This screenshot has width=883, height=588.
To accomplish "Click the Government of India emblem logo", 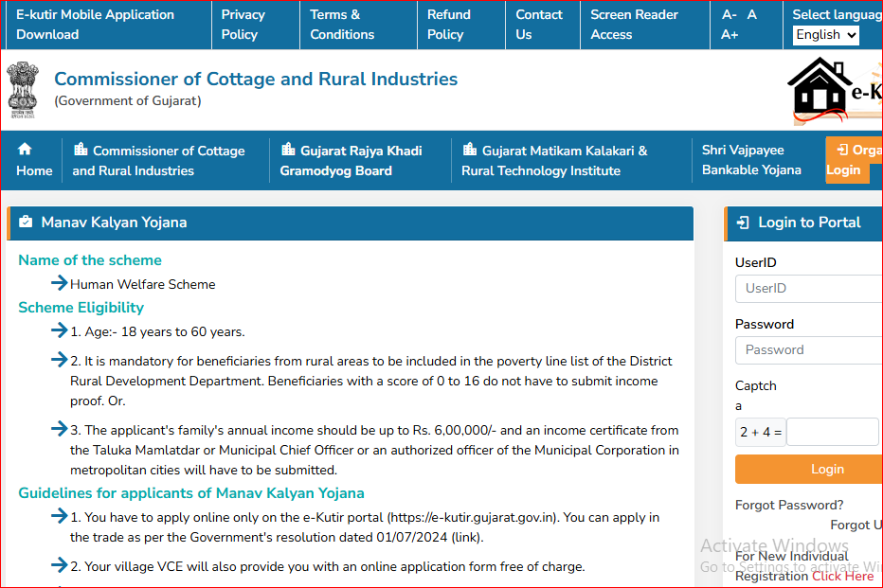I will (x=23, y=90).
